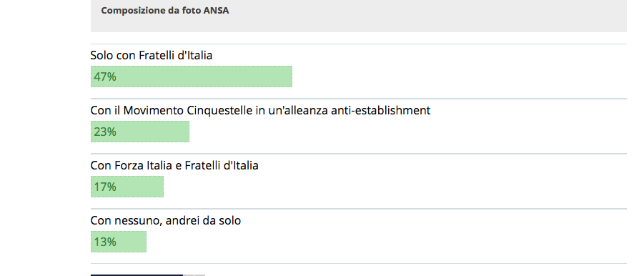Select 'Con il Movimento Cinquestelle' alliance option
Viewport: 644px width, 276px height.
[260, 110]
